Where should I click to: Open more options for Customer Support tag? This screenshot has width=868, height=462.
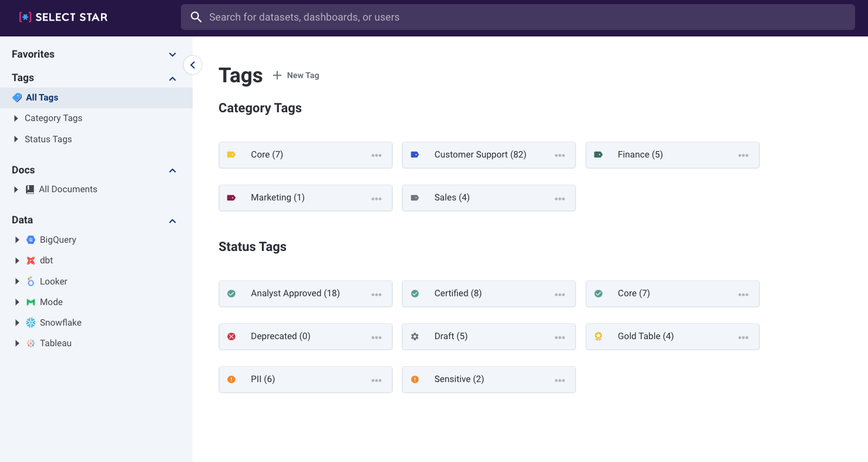tap(560, 155)
